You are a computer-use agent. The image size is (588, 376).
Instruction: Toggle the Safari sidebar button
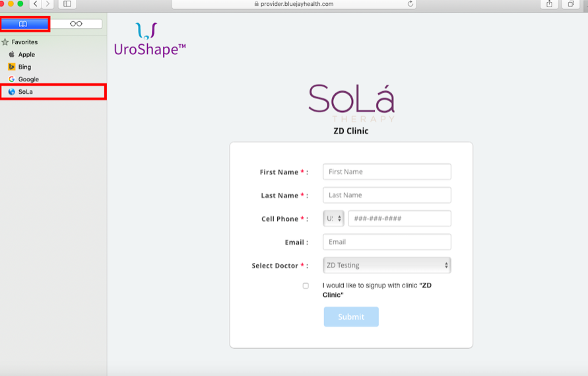67,4
